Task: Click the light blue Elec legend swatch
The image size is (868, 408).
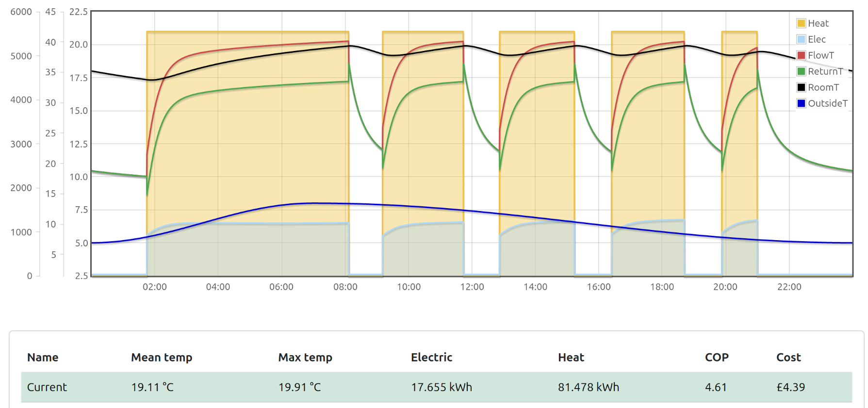Action: pyautogui.click(x=801, y=39)
